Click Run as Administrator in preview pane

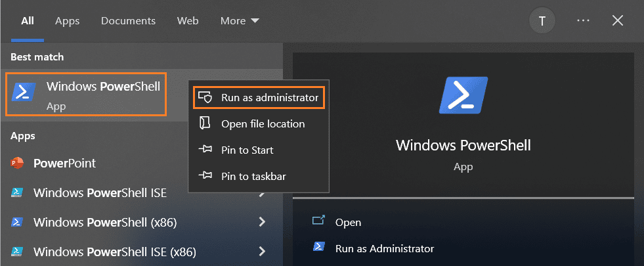(x=384, y=248)
